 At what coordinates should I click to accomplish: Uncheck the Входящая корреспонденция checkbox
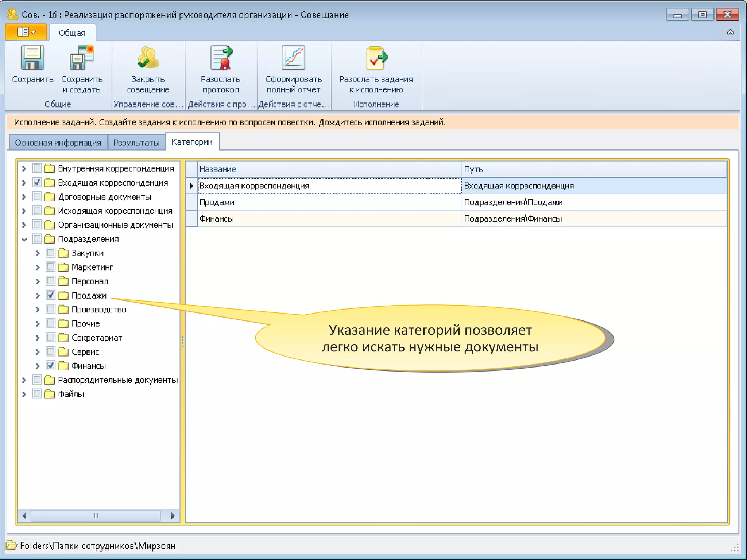tap(37, 182)
